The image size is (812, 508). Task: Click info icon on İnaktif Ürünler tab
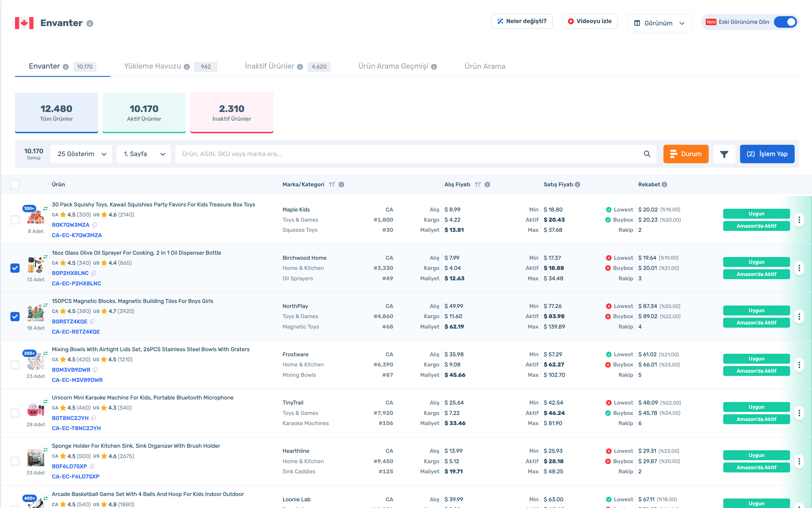pyautogui.click(x=300, y=67)
